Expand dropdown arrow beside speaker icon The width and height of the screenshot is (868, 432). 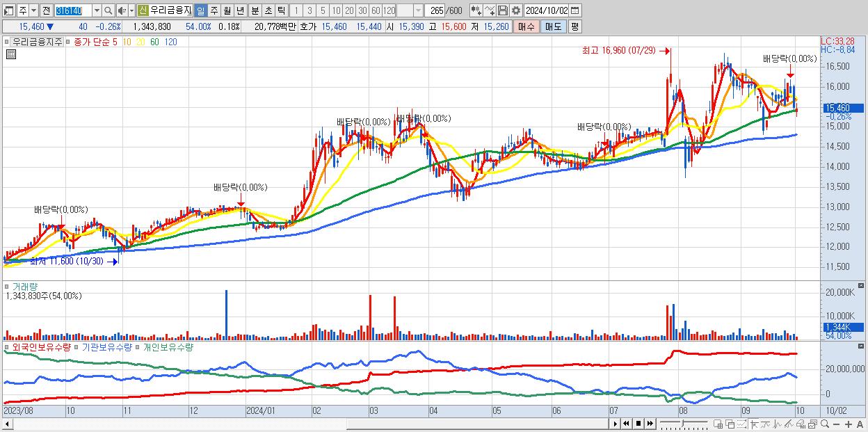(x=131, y=10)
